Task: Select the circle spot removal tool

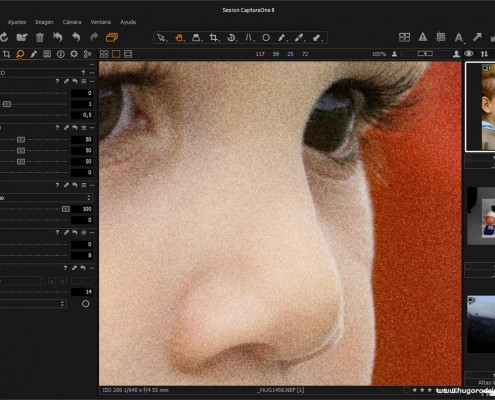Action: tap(266, 38)
